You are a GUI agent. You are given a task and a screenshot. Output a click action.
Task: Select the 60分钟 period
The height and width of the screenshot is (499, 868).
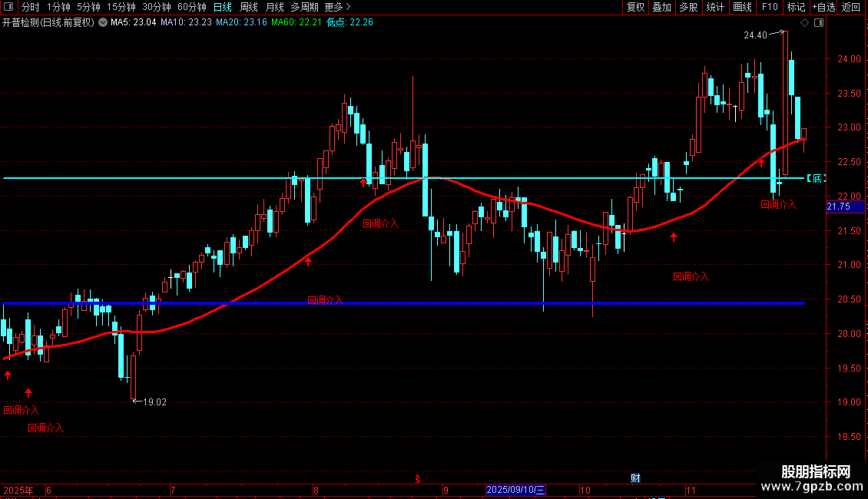(191, 7)
